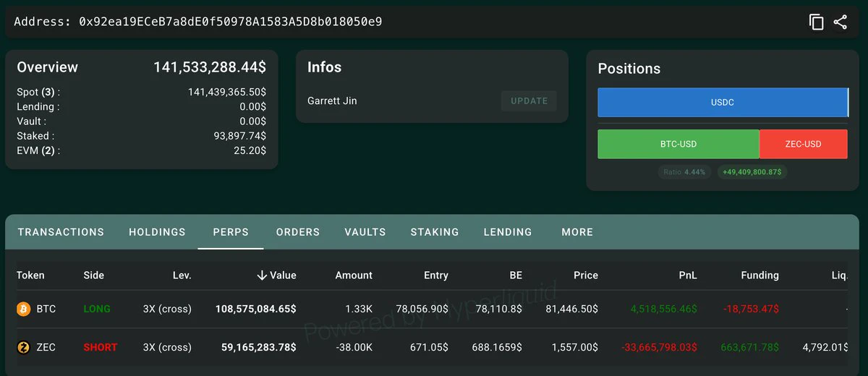The width and height of the screenshot is (868, 376).
Task: Click the ZEC price 1,557.00$
Action: [574, 348]
